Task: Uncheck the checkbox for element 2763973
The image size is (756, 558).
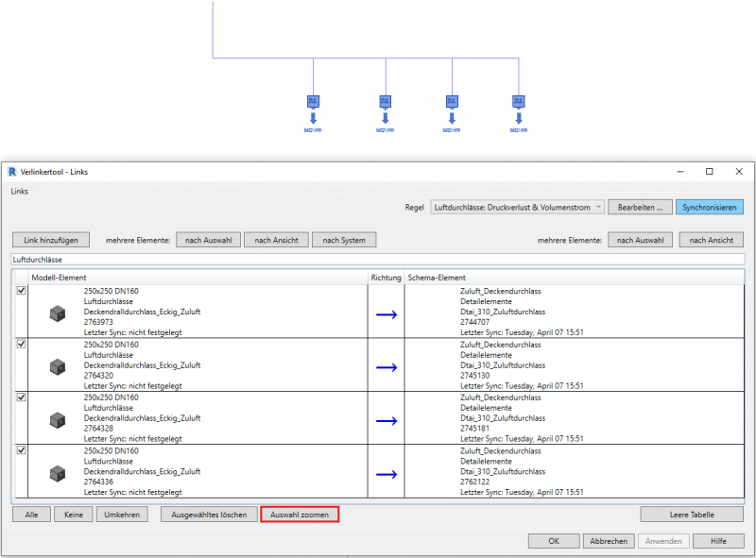Action: coord(22,292)
